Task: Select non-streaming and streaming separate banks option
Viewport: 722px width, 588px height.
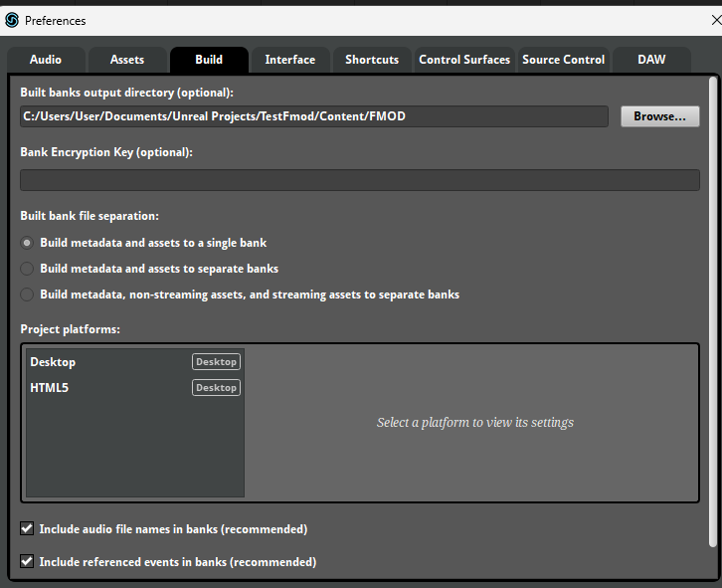Action: click(x=27, y=294)
